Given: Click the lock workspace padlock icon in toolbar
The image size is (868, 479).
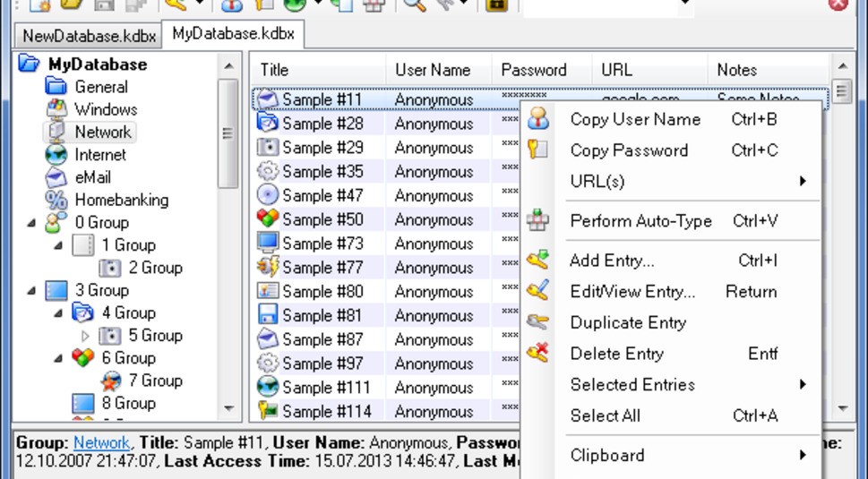Looking at the screenshot, I should point(492,4).
